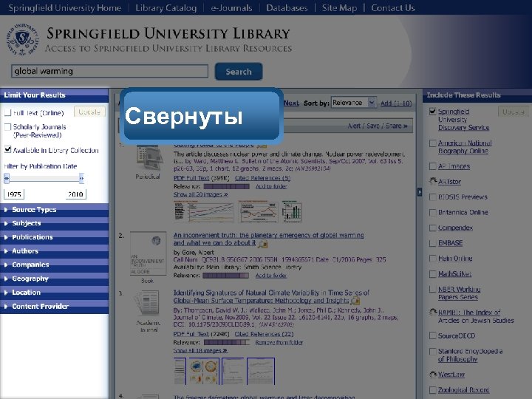Expand the Publications facet
This screenshot has width=532, height=399.
(54, 237)
